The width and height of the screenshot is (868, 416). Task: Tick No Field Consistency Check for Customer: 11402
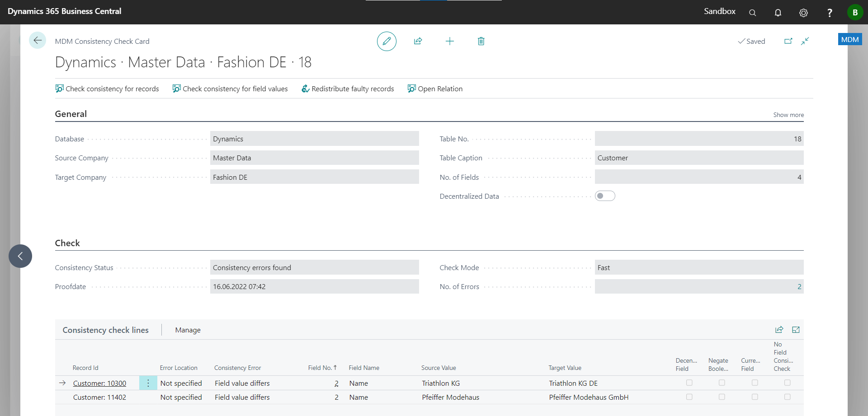click(x=788, y=397)
